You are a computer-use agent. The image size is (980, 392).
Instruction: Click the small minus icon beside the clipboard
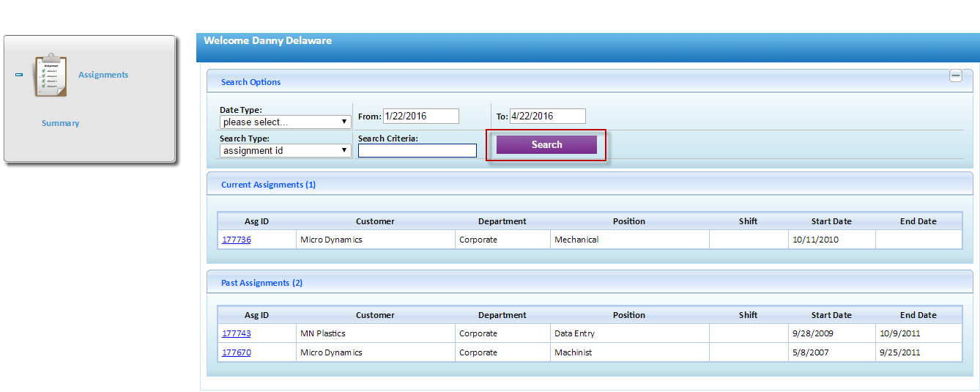pos(19,75)
